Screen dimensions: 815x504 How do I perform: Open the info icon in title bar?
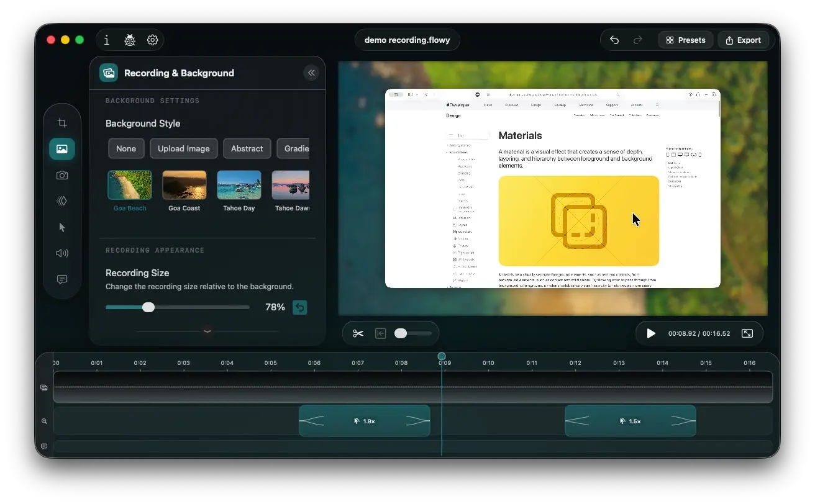(x=107, y=40)
